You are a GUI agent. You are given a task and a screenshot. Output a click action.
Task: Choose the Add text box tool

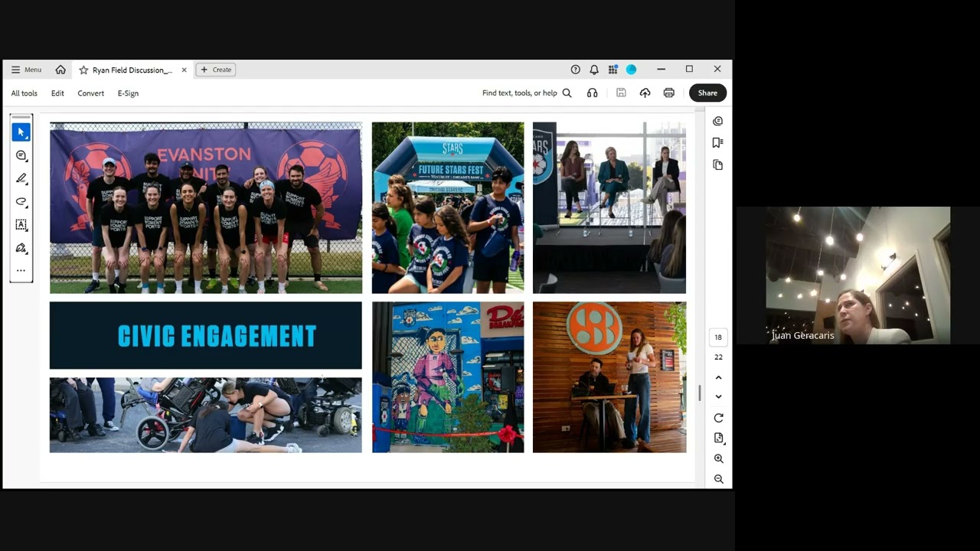[x=21, y=225]
